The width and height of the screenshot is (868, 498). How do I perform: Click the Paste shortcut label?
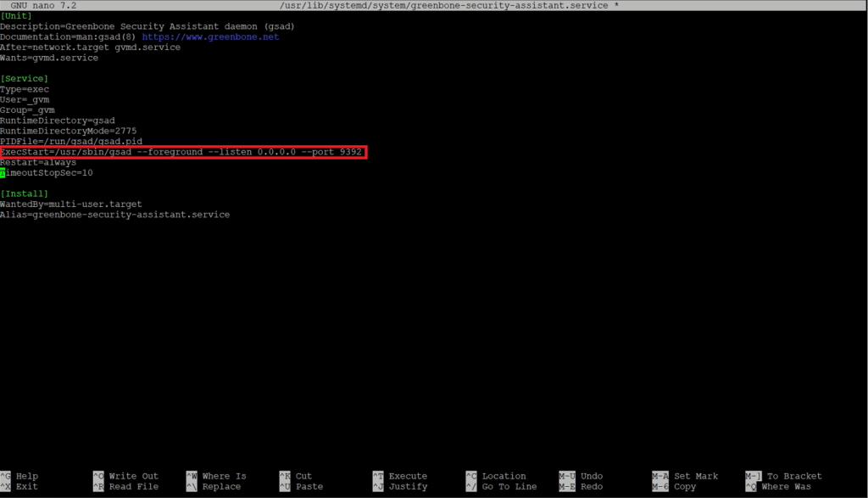(x=309, y=486)
